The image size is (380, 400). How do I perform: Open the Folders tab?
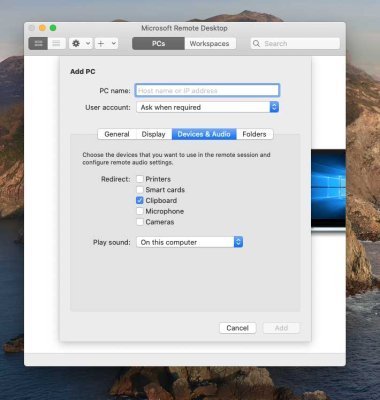click(254, 134)
